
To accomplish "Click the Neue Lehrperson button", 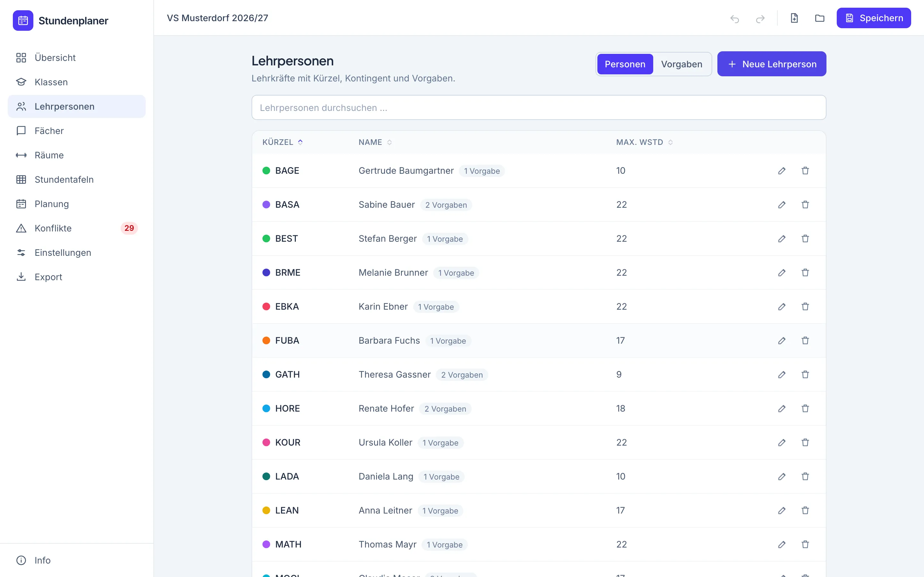I will [x=772, y=64].
